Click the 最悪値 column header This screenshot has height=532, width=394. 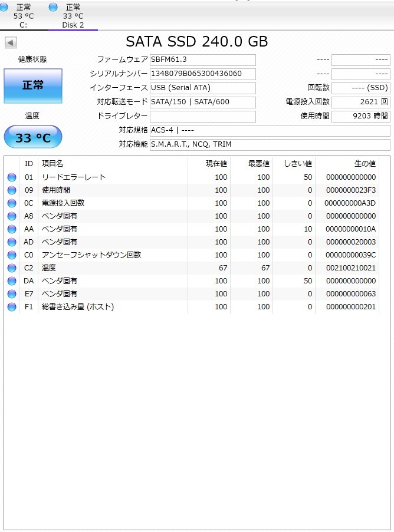(x=252, y=164)
